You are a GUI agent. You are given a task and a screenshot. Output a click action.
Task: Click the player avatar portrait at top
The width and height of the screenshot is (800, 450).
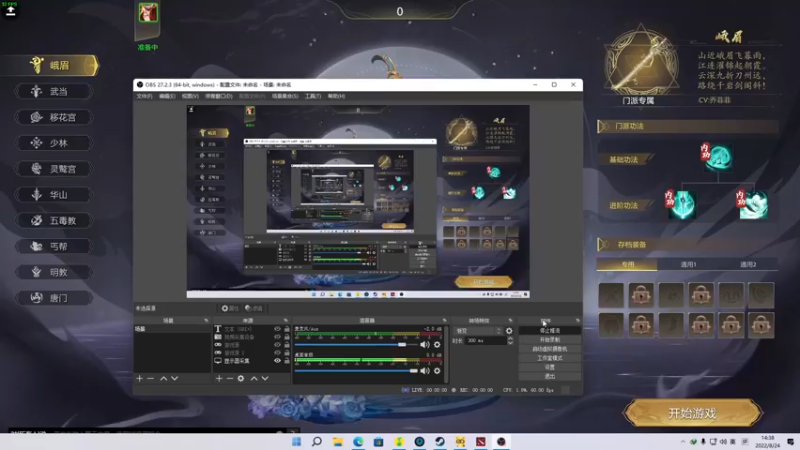pos(148,13)
